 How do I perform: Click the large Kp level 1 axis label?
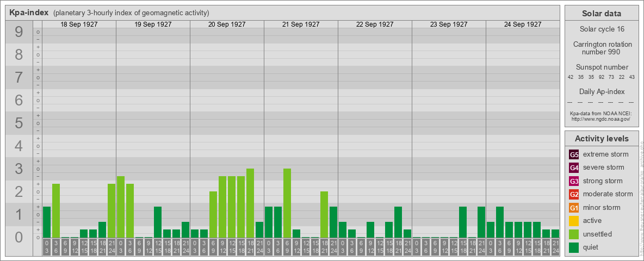click(19, 214)
